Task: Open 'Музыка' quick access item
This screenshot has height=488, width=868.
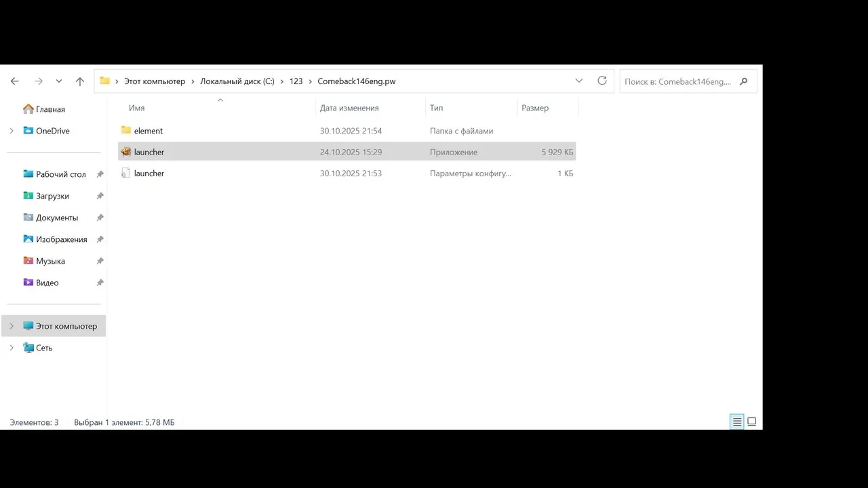Action: [x=50, y=261]
